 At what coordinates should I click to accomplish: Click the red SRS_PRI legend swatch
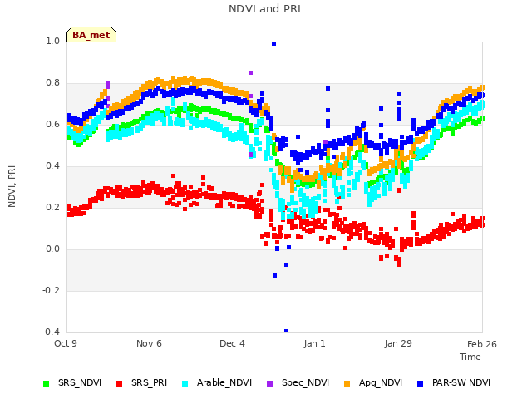tap(119, 383)
